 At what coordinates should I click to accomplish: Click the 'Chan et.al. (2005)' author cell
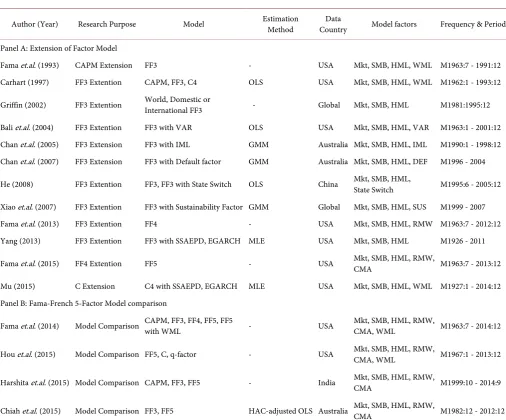pos(29,145)
